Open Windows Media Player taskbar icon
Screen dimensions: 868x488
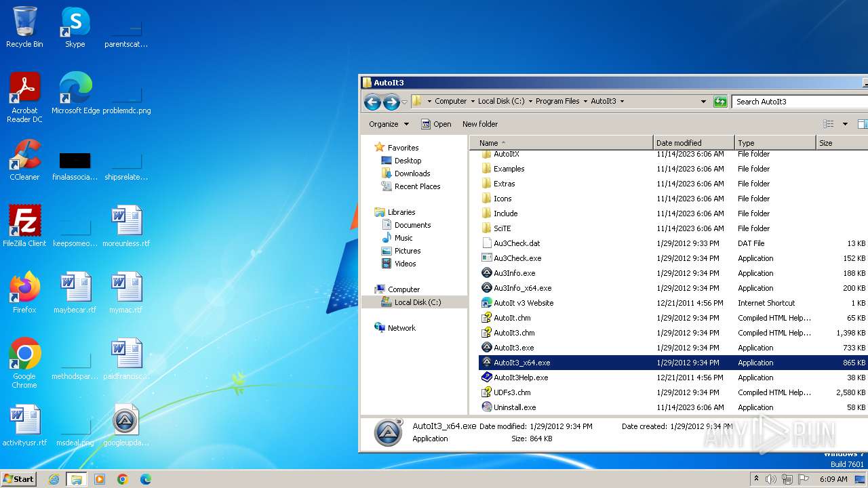(x=100, y=479)
